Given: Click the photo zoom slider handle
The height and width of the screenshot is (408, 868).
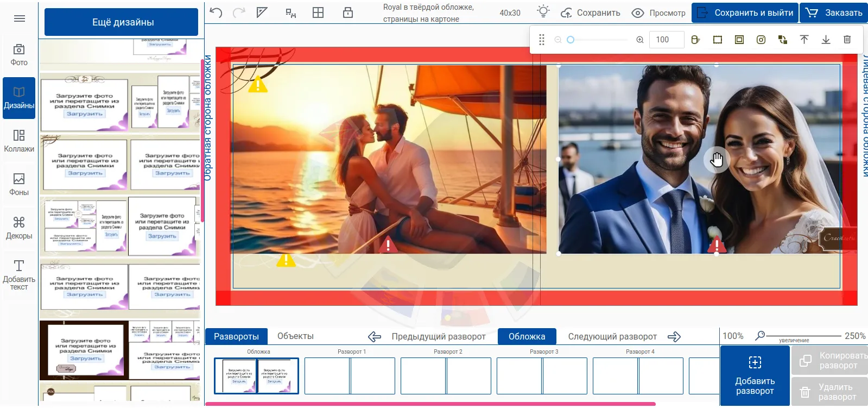Looking at the screenshot, I should coord(571,40).
